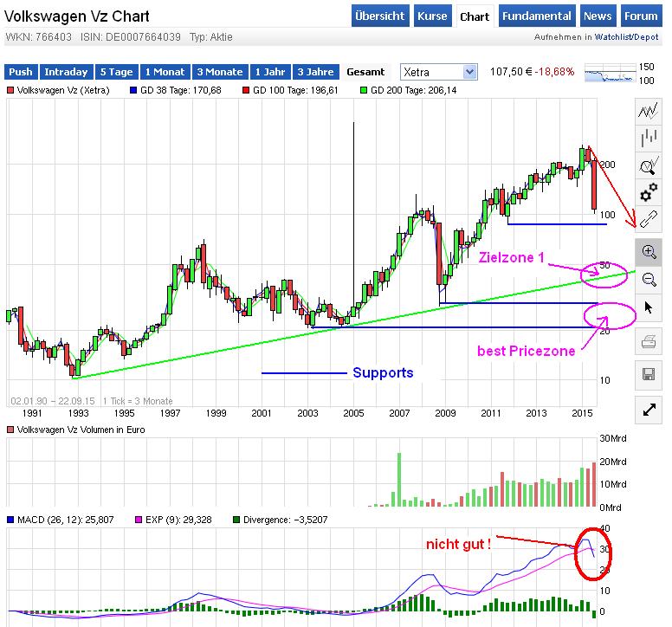Click the '1 Tick = 3 Monate' text
Viewport: 672px width, 627px height.
tap(138, 401)
